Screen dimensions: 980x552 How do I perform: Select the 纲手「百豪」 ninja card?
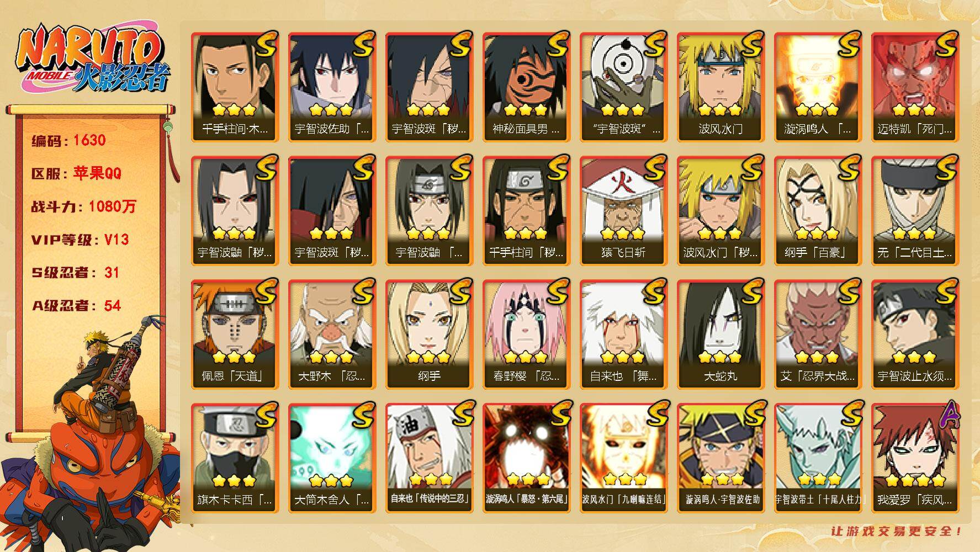click(818, 211)
